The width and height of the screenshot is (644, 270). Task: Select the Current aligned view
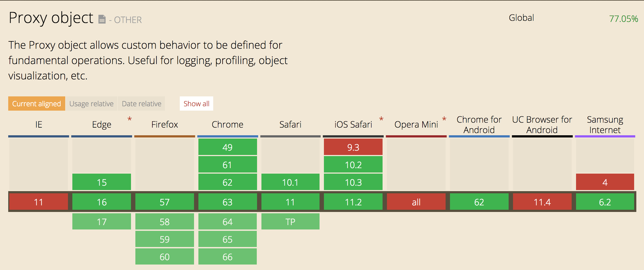click(37, 104)
